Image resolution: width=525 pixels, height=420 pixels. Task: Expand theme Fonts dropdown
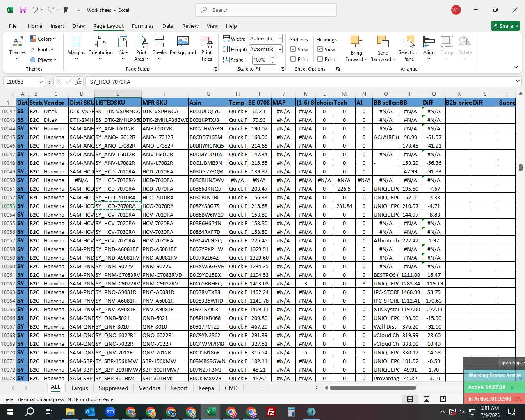tap(42, 50)
